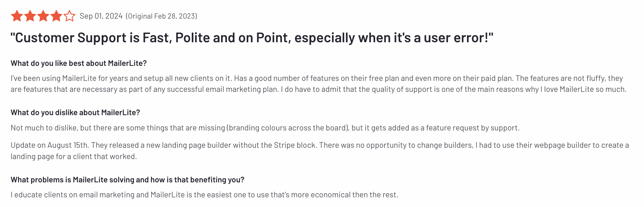Image resolution: width=644 pixels, height=207 pixels.
Task: Click the 'Stripe block' mention in the update
Action: tap(294, 145)
